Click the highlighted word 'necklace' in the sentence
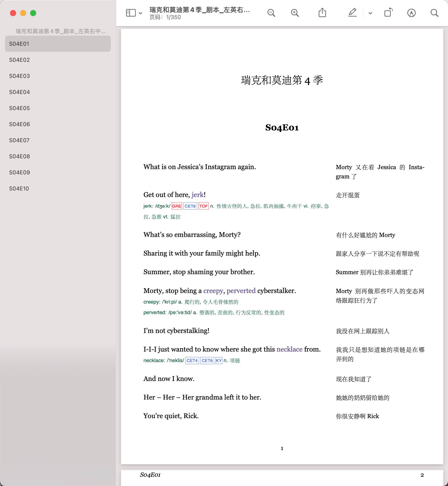448x486 pixels. 290,349
